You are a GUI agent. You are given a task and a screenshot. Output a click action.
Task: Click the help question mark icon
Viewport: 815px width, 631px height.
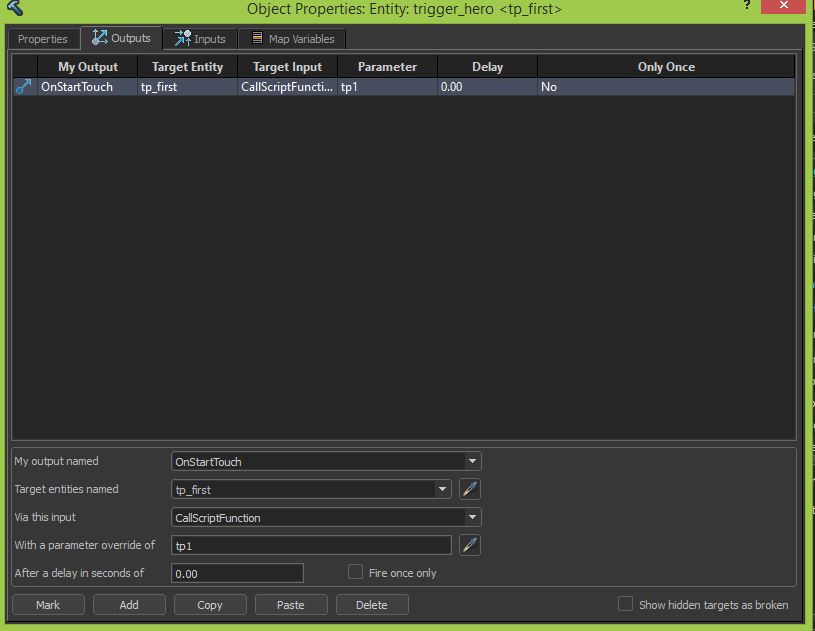pos(746,6)
